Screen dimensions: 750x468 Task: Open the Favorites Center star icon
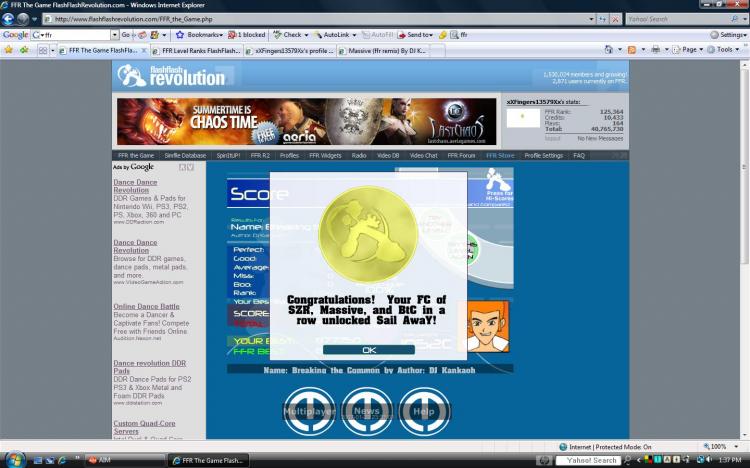click(x=9, y=50)
